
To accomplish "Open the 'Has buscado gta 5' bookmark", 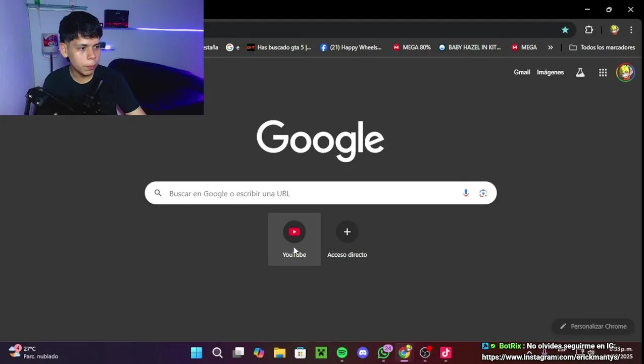I will (279, 47).
